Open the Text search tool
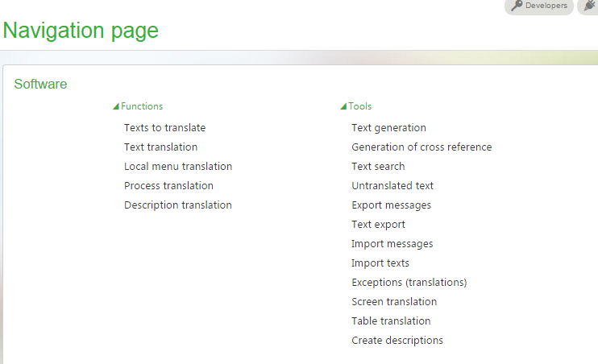598x364 pixels. click(x=378, y=167)
